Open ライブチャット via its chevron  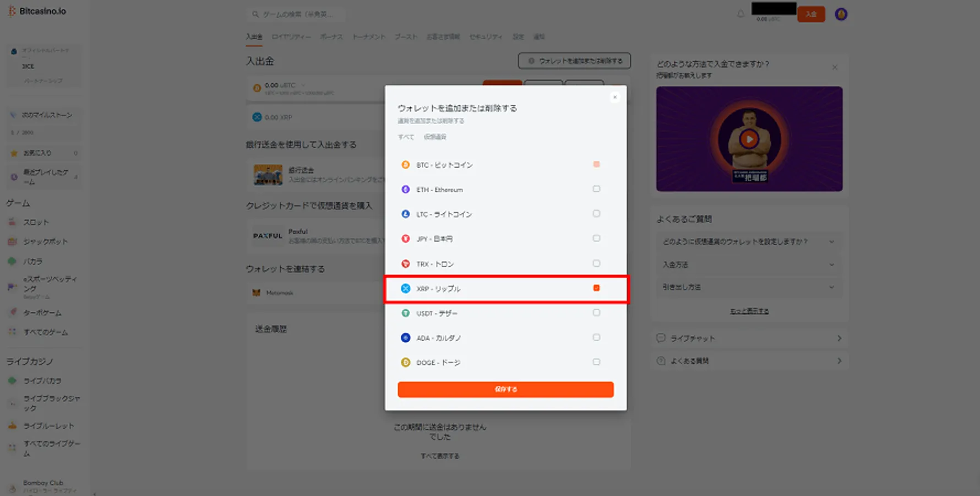point(839,338)
